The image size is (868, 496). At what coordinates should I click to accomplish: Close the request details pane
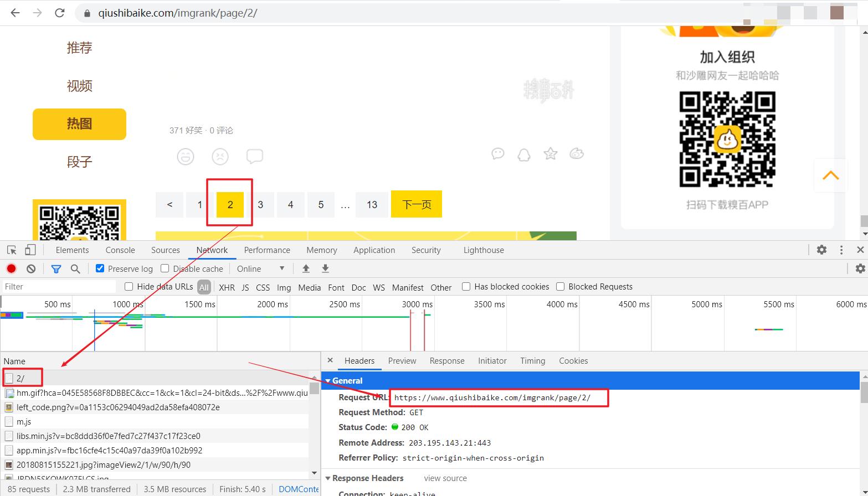pos(330,360)
